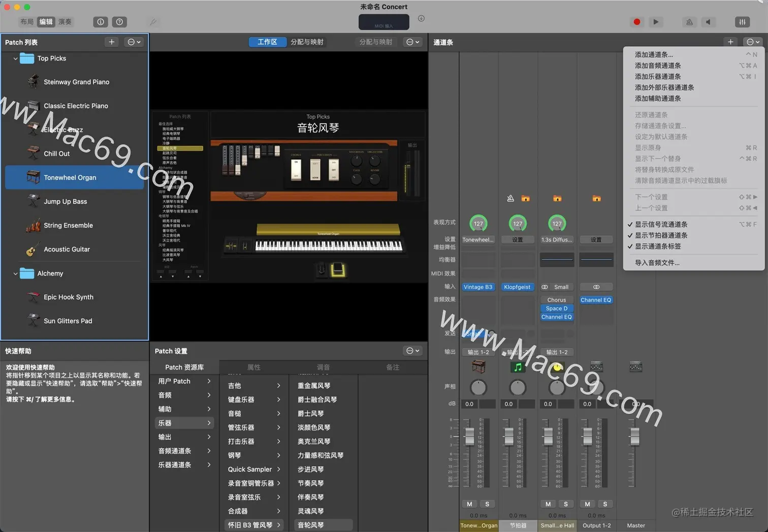This screenshot has height=532, width=768.
Task: Click the organ icon on Tonewheel channel strip
Action: (x=478, y=366)
